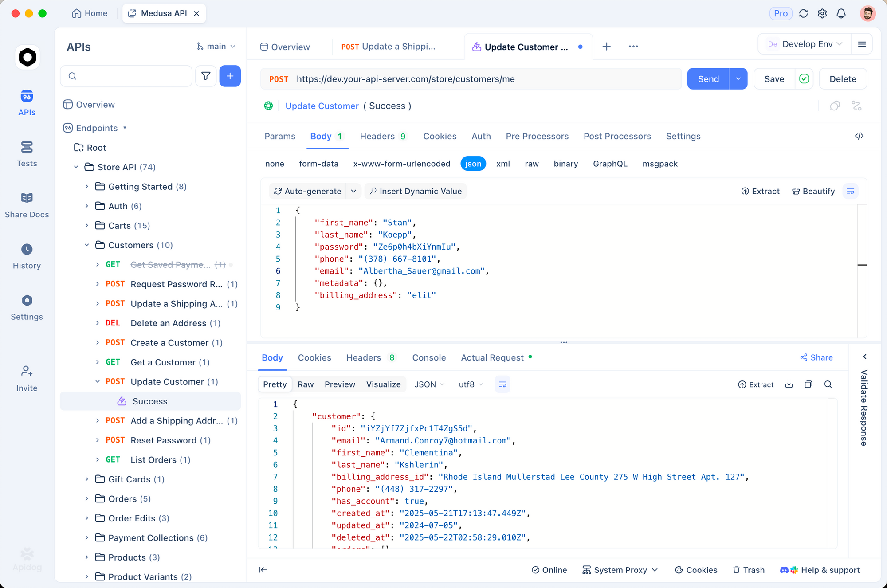Copy response with the copy icon

pos(809,384)
